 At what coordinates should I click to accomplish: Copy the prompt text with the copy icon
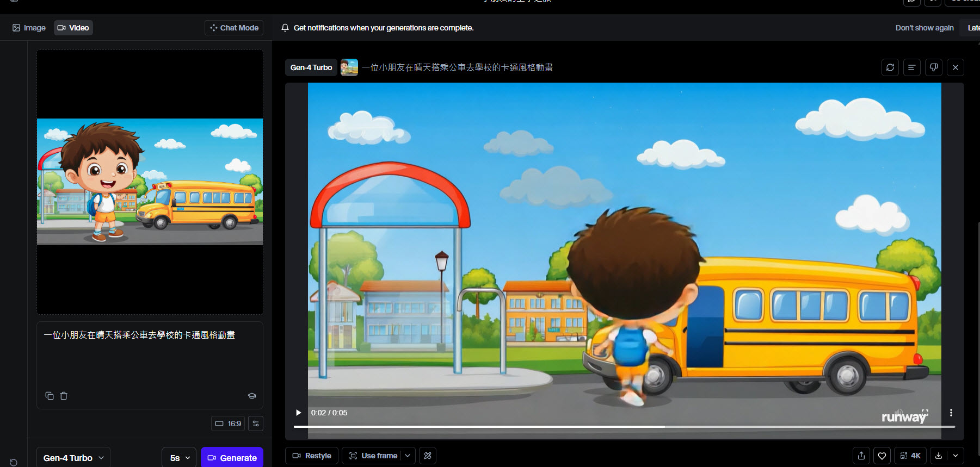click(x=50, y=396)
